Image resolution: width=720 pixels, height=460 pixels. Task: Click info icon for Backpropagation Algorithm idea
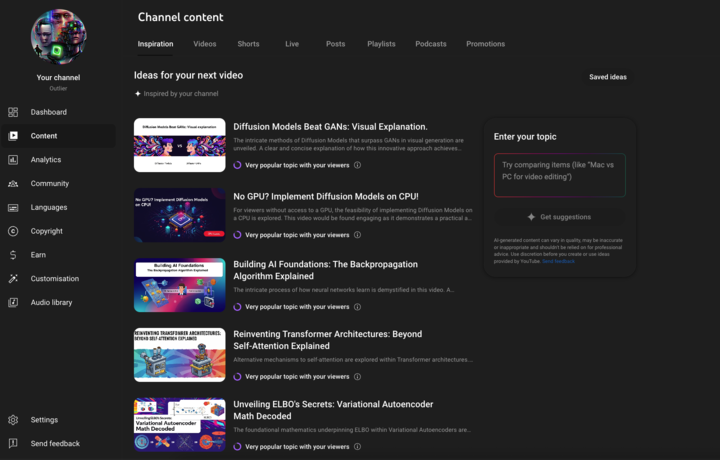tap(357, 307)
